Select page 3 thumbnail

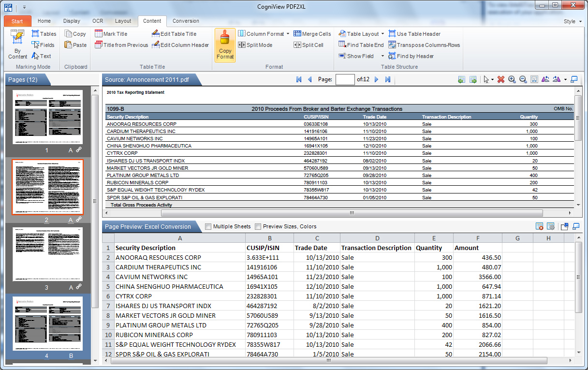[x=47, y=255]
